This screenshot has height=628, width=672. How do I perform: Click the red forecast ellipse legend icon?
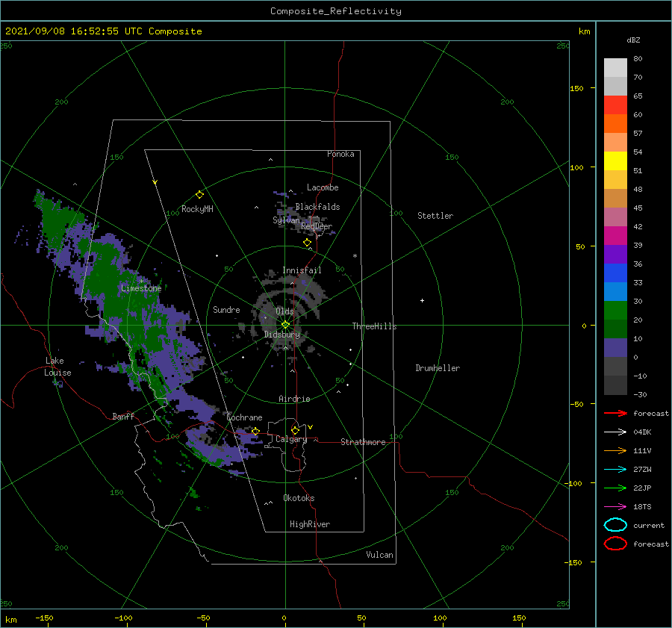tap(615, 544)
